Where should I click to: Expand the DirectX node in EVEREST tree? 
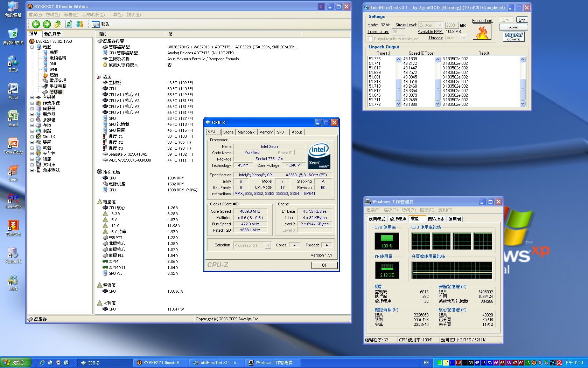32,137
